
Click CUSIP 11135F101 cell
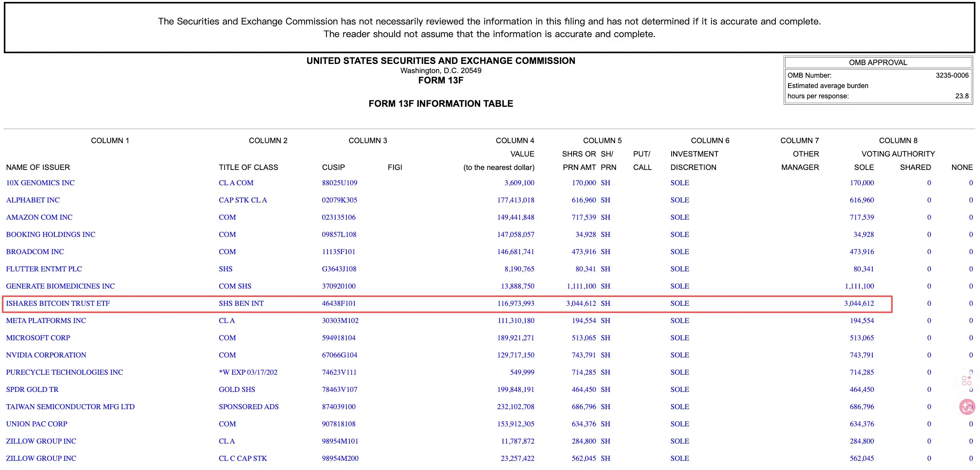pyautogui.click(x=339, y=252)
